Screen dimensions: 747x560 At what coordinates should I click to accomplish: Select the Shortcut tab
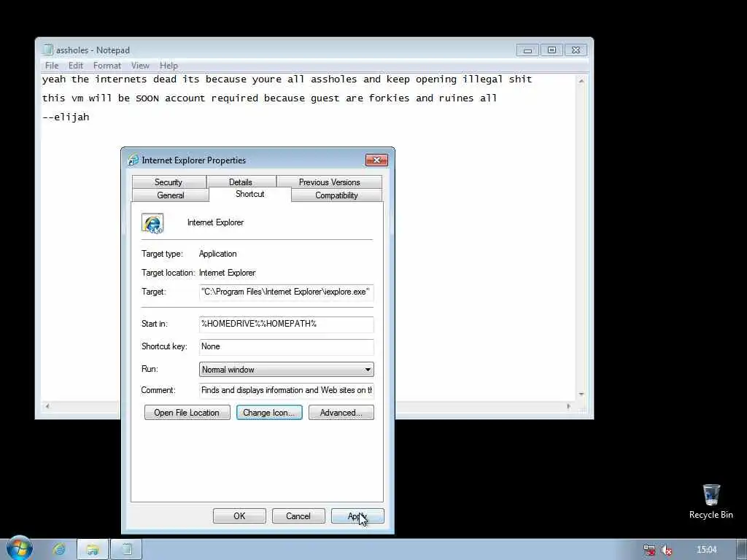pos(249,194)
